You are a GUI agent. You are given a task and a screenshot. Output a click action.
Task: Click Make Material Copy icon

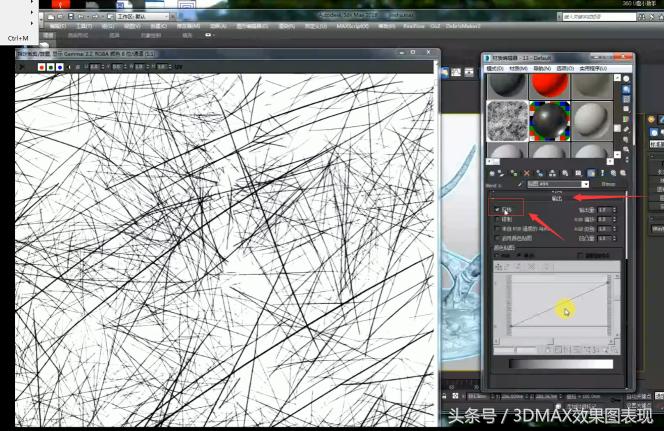click(540, 173)
